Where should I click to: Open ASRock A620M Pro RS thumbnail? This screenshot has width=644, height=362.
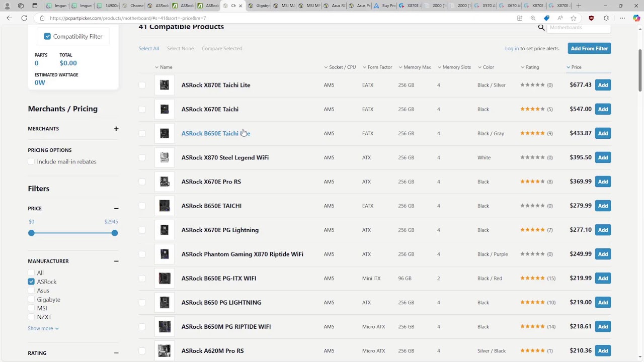click(x=165, y=350)
